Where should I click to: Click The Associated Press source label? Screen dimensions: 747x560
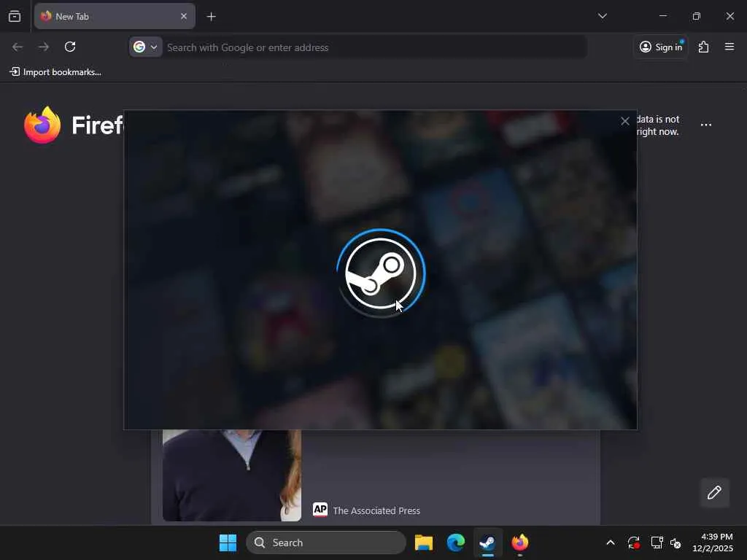point(366,510)
